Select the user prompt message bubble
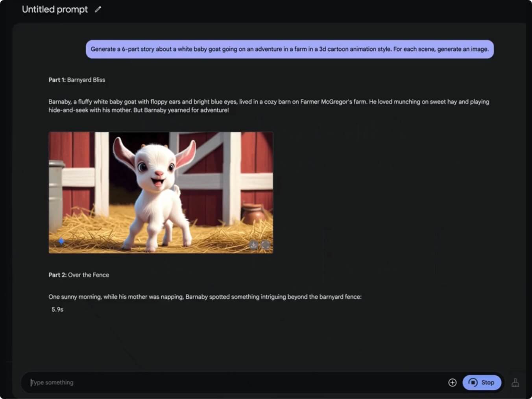The image size is (532, 399). coord(290,49)
